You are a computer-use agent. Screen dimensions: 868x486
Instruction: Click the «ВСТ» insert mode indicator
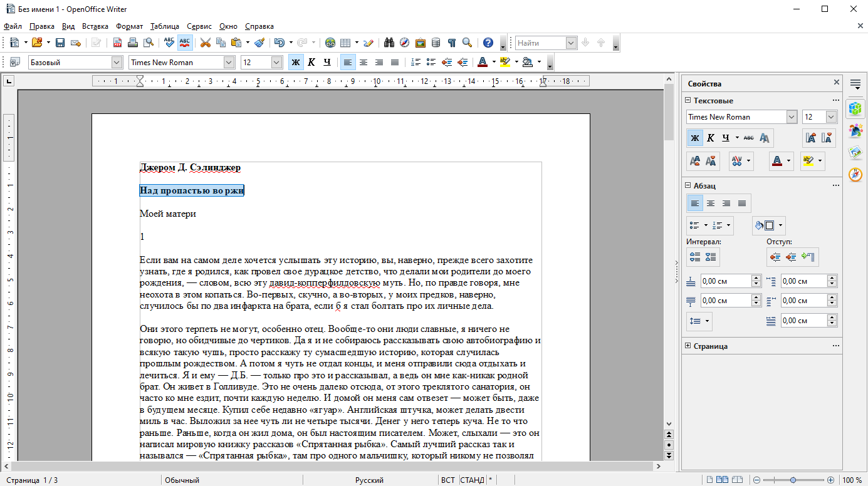448,480
